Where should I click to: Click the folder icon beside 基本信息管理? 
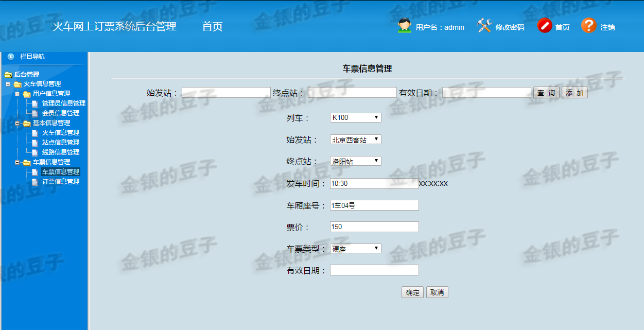[26, 123]
